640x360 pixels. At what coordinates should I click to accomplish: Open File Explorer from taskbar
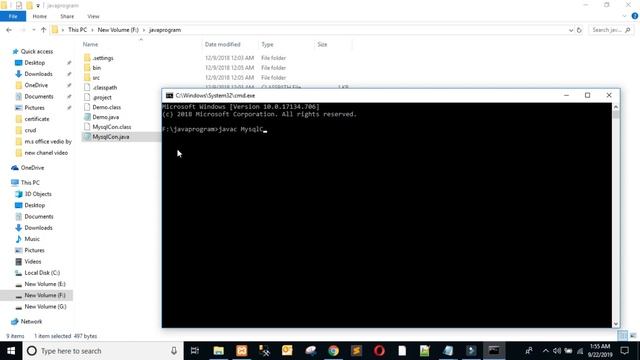pos(218,351)
